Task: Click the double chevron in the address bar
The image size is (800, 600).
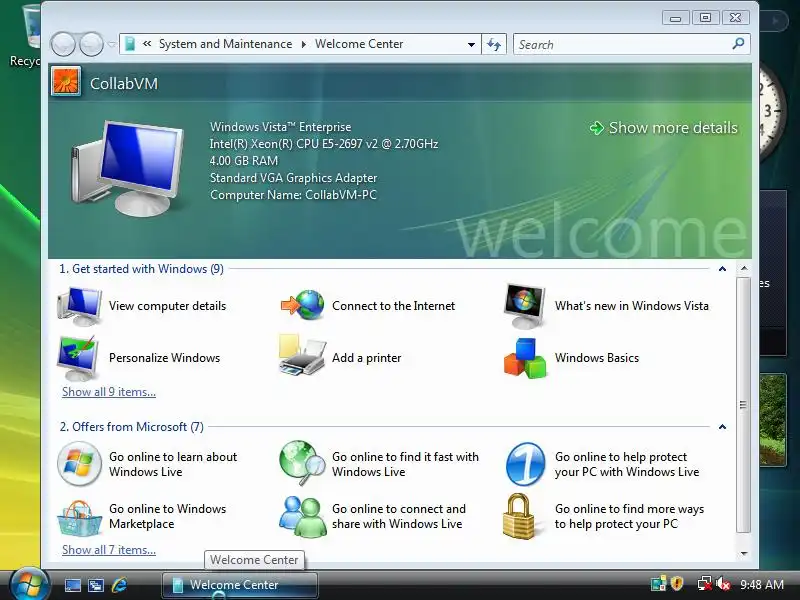Action: coord(147,44)
